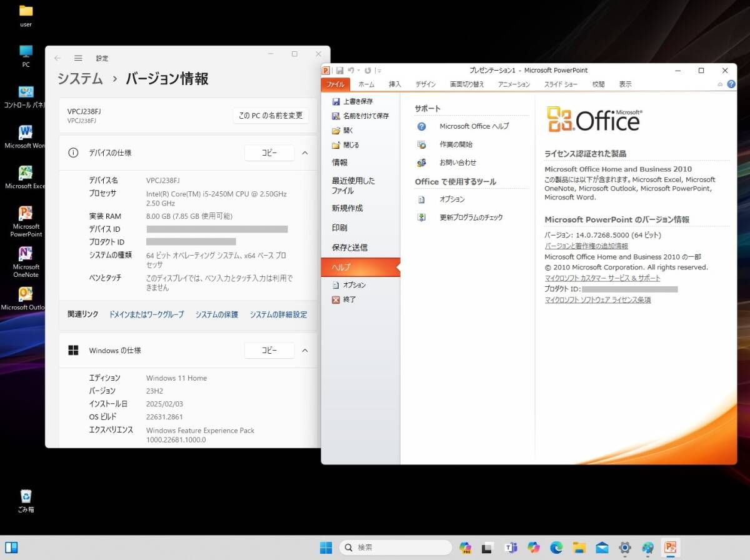Click the Save icon in PowerPoint quick access toolbar
Image resolution: width=750 pixels, height=560 pixels.
[x=340, y=71]
